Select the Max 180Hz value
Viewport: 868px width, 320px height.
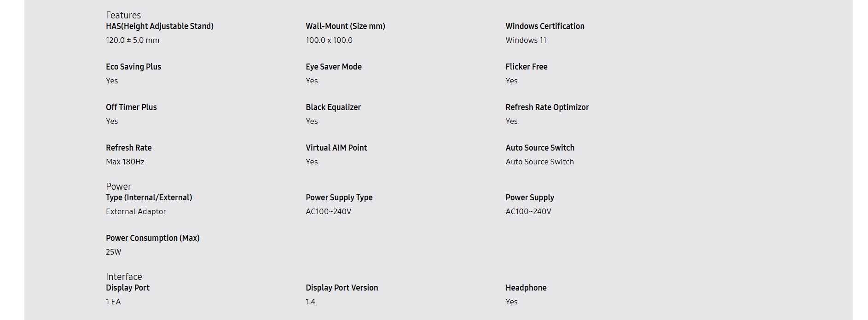(125, 162)
